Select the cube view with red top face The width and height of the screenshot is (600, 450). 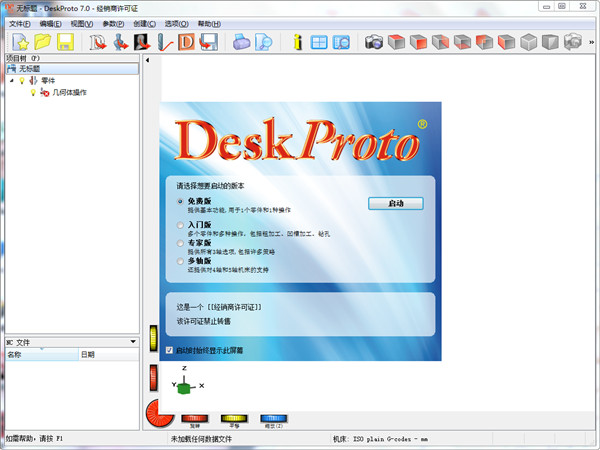pyautogui.click(x=396, y=42)
